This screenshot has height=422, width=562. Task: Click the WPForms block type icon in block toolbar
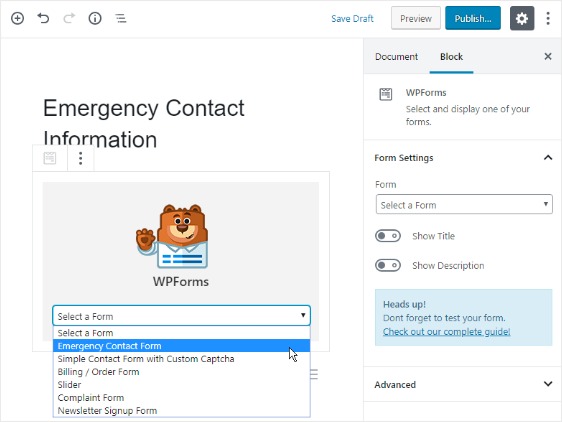(50, 158)
